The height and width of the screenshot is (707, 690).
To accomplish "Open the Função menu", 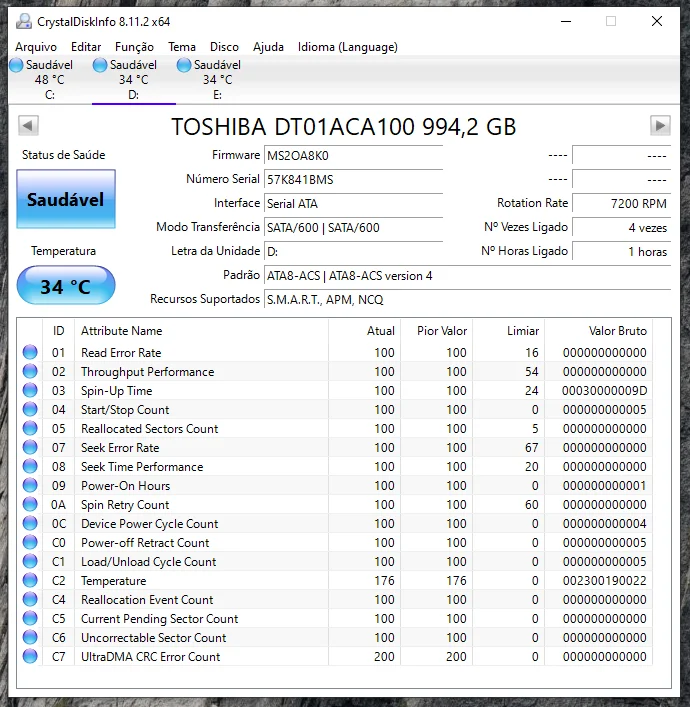I will 134,47.
